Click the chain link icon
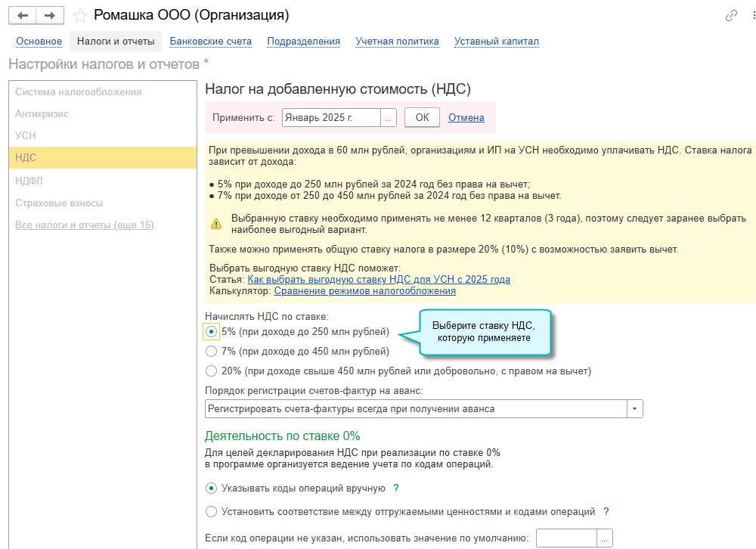 731,16
